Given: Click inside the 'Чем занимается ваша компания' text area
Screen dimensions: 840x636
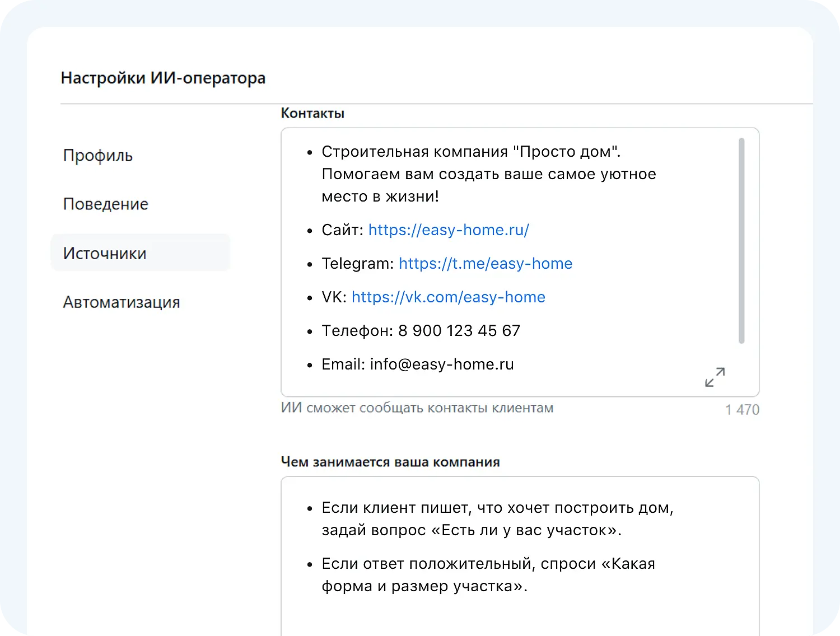Looking at the screenshot, I should [520, 556].
